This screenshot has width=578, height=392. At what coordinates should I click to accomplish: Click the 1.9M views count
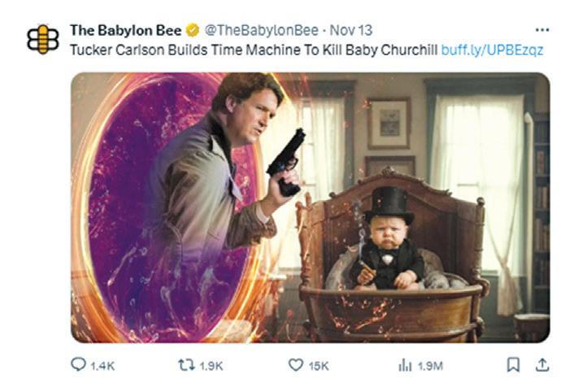tap(430, 366)
